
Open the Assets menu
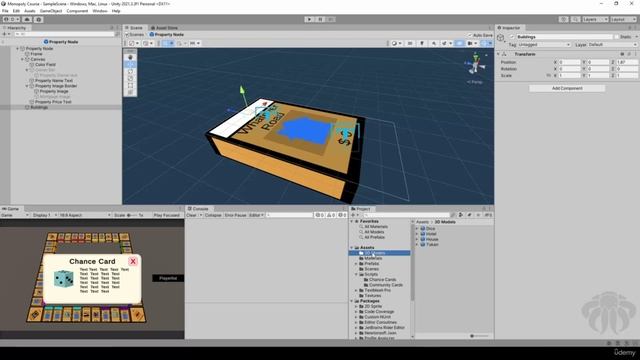(x=30, y=11)
